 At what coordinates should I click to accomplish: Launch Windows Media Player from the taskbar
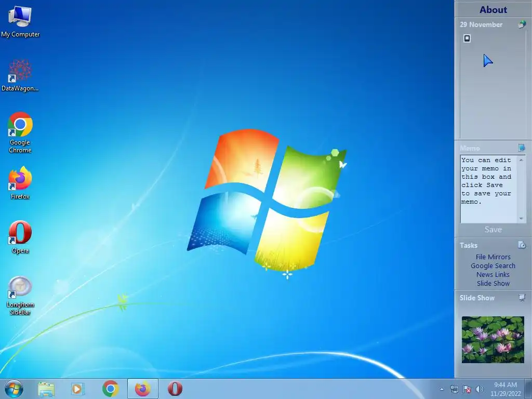(x=77, y=389)
